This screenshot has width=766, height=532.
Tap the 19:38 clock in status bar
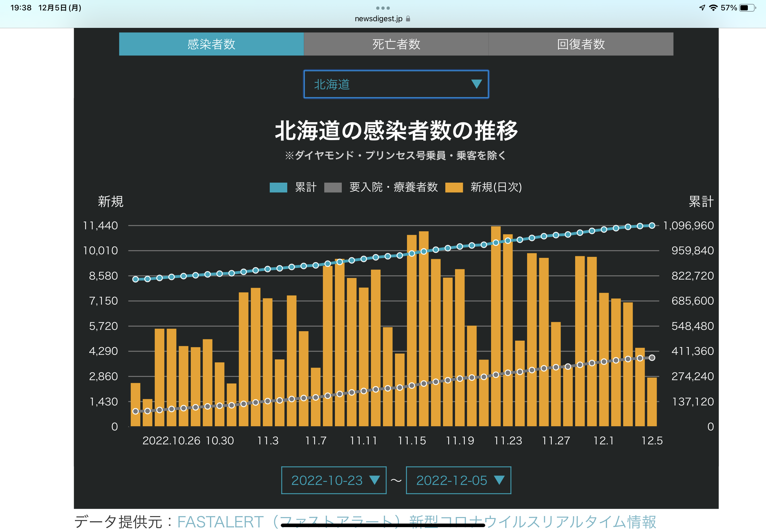[x=21, y=8]
